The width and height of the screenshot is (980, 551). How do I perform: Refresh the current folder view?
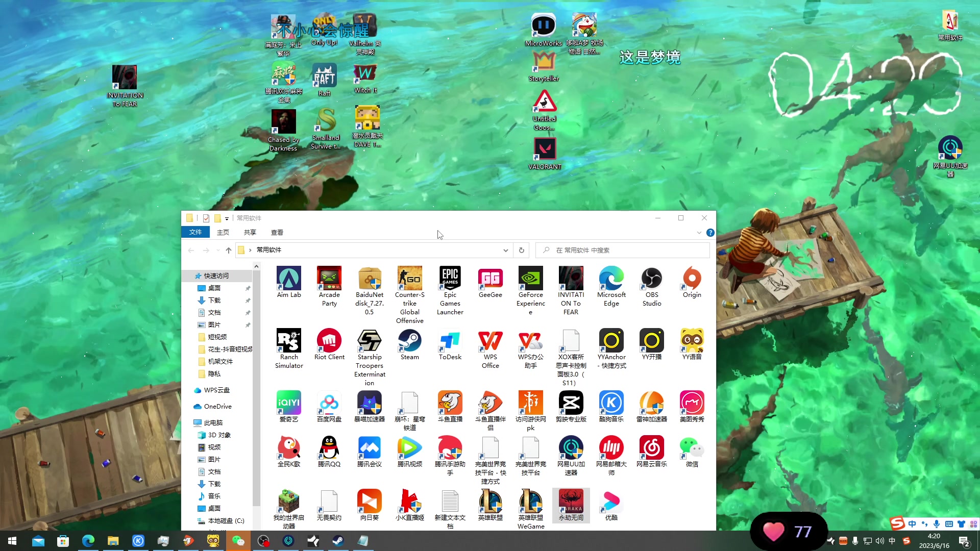click(x=522, y=250)
